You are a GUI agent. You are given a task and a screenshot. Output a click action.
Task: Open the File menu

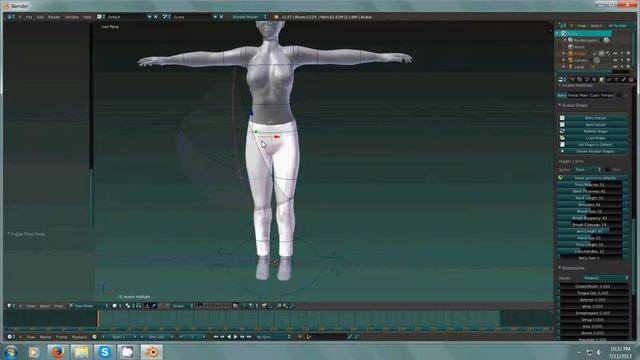pyautogui.click(x=29, y=17)
